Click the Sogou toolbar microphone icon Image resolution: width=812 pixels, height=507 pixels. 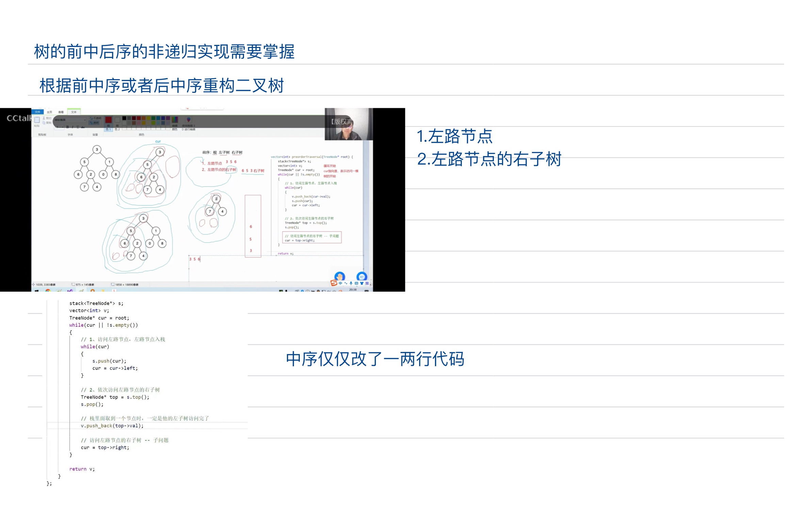351,283
